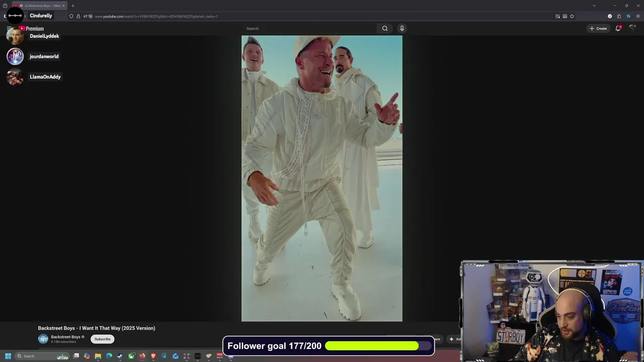Viewport: 644px width, 362px height.
Task: Open Brave browser from the taskbar
Action: pos(153,356)
